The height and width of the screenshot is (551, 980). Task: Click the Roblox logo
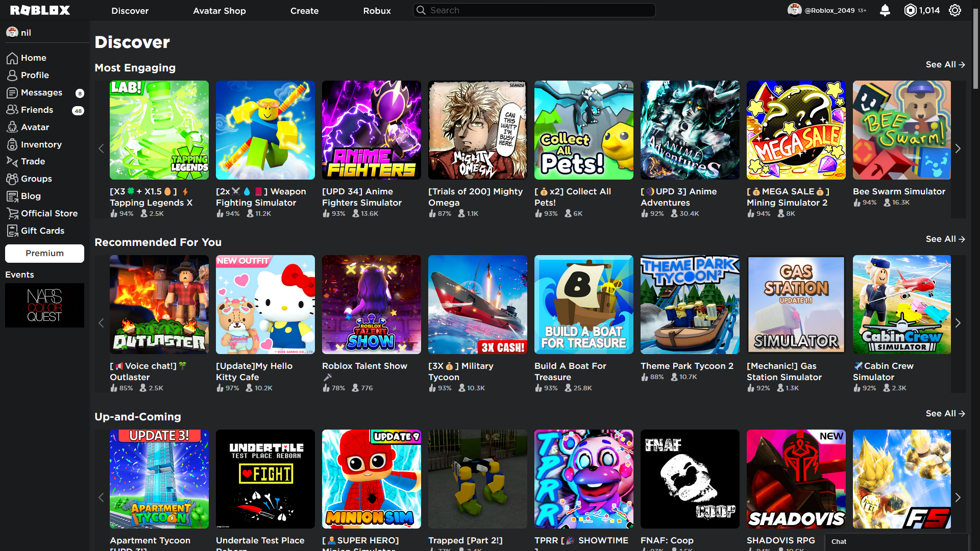(x=40, y=10)
